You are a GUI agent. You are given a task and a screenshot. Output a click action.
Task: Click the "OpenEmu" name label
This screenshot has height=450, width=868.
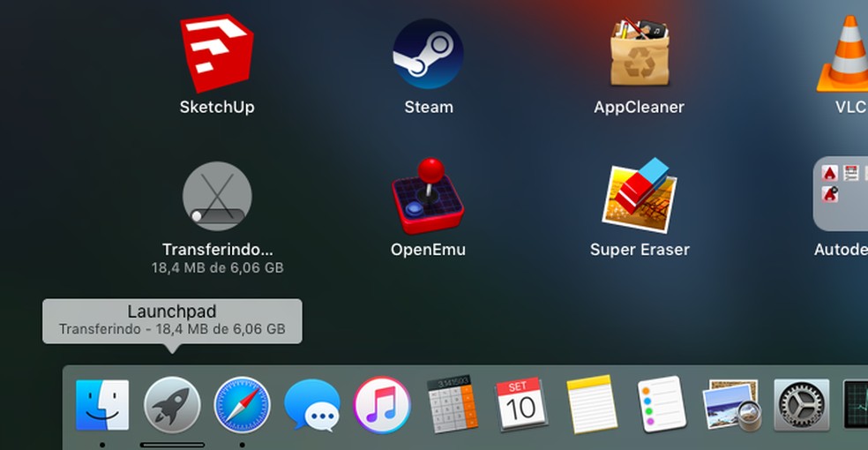click(428, 250)
